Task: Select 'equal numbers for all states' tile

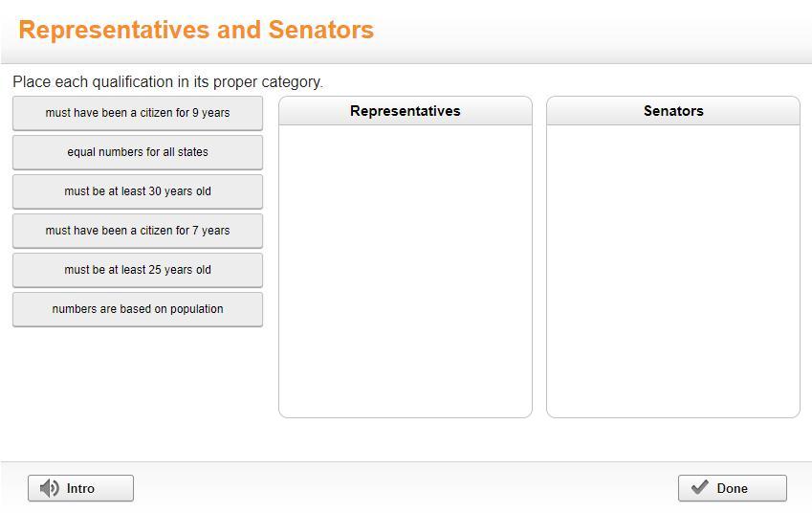Action: point(138,152)
